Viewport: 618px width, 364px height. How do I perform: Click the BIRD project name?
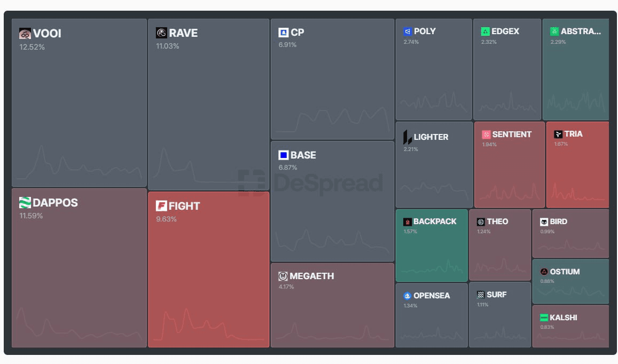pos(558,221)
